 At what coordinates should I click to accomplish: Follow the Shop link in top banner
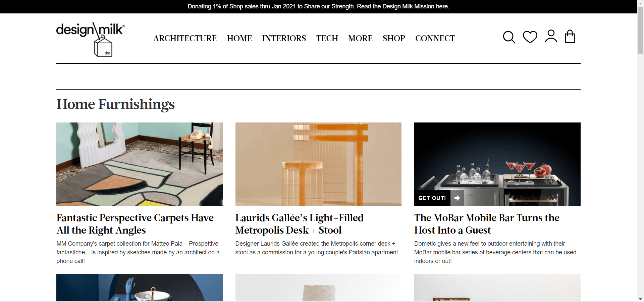tap(236, 6)
